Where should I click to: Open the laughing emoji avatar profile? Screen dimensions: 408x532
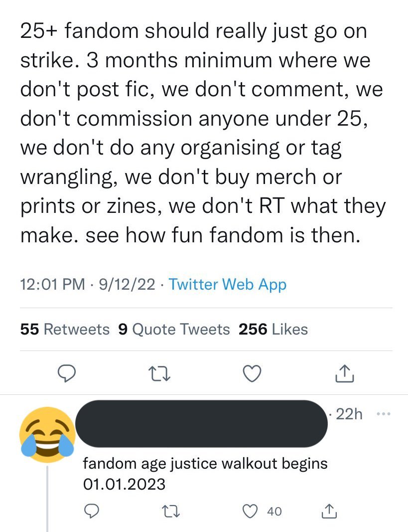[47, 431]
